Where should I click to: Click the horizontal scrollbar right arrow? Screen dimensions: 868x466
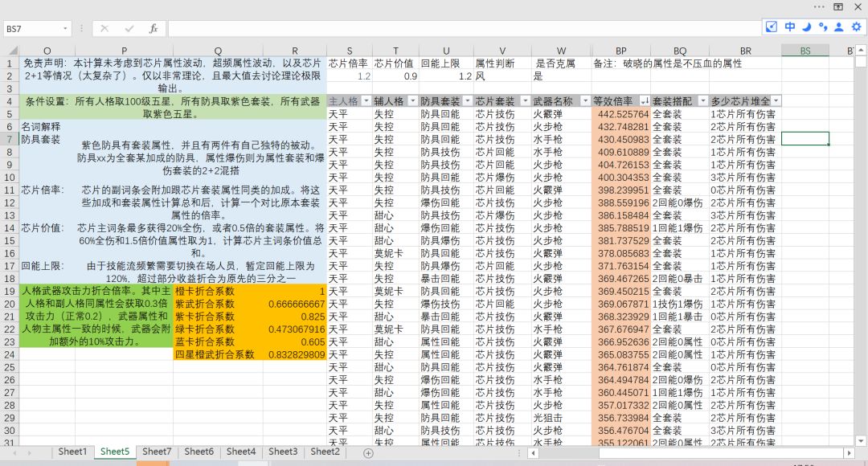point(850,452)
